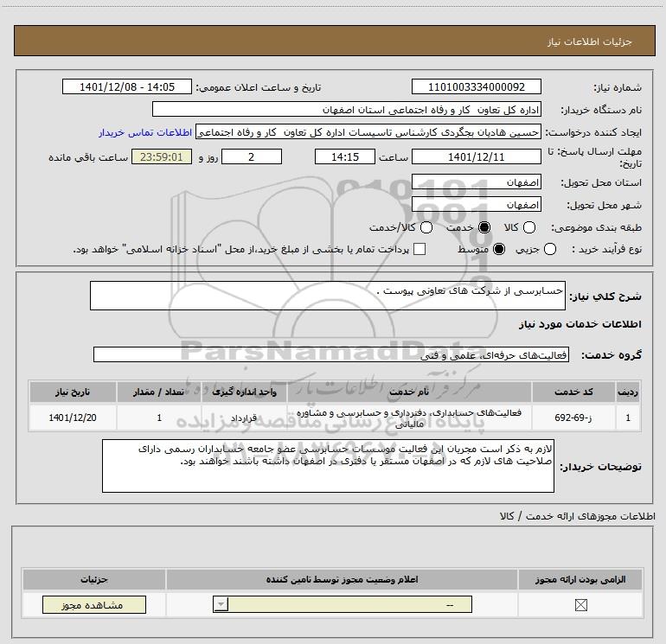Select the کالا/خدمت radio button
Screen dimensions: 666x644
pos(426,227)
